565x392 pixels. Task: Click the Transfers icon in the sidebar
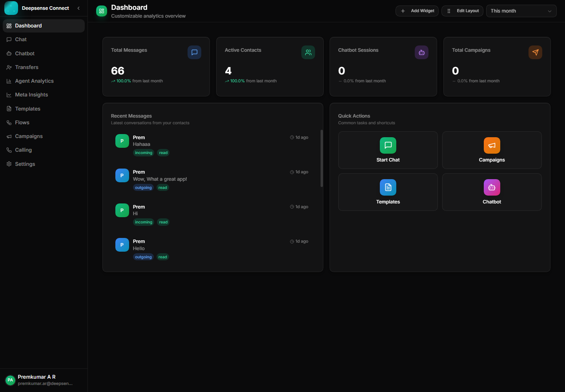pyautogui.click(x=9, y=67)
